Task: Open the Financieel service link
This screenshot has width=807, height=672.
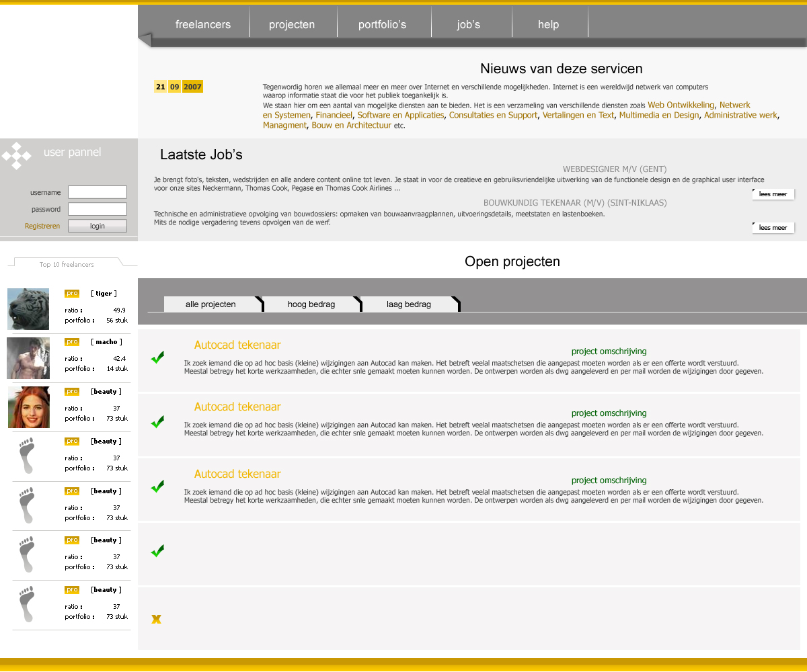Action: pyautogui.click(x=334, y=115)
